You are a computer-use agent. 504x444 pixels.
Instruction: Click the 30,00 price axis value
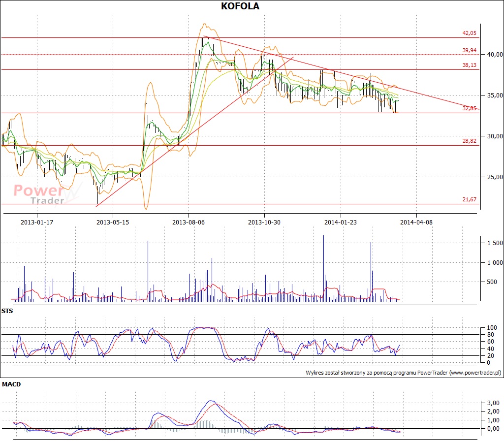coord(495,136)
